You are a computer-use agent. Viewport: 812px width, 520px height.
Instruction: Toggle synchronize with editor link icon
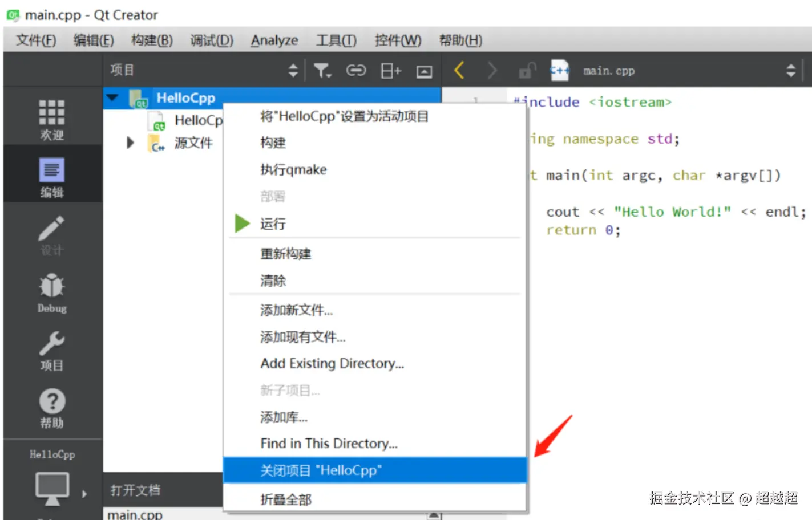[x=356, y=70]
